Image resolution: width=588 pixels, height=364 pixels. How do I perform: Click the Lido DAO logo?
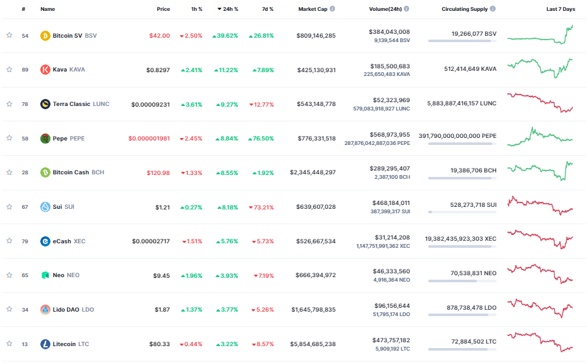[45, 310]
